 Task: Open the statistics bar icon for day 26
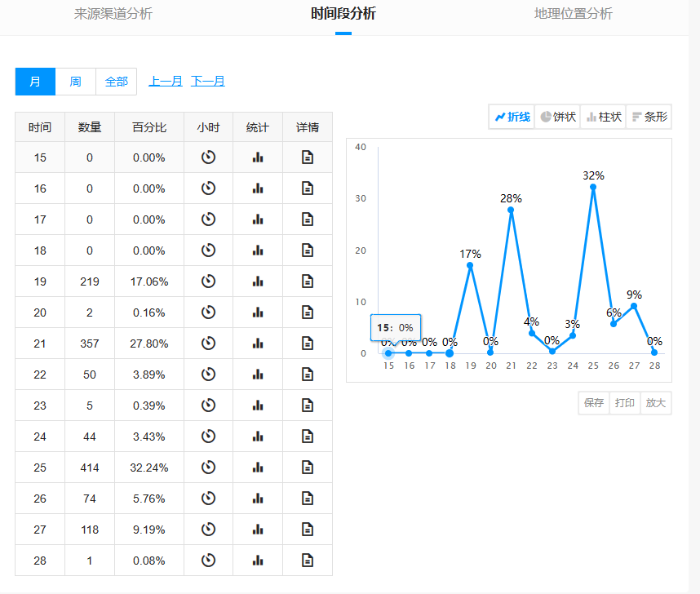(258, 499)
